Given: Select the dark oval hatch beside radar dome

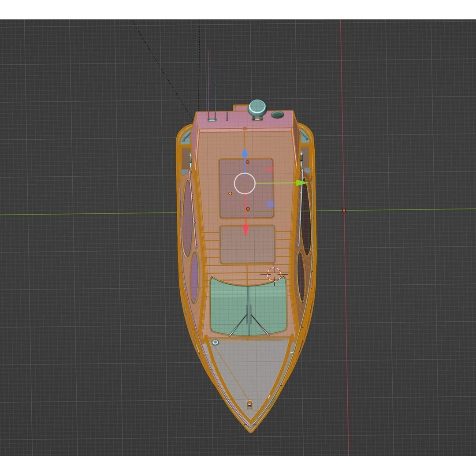Looking at the screenshot, I should [277, 115].
